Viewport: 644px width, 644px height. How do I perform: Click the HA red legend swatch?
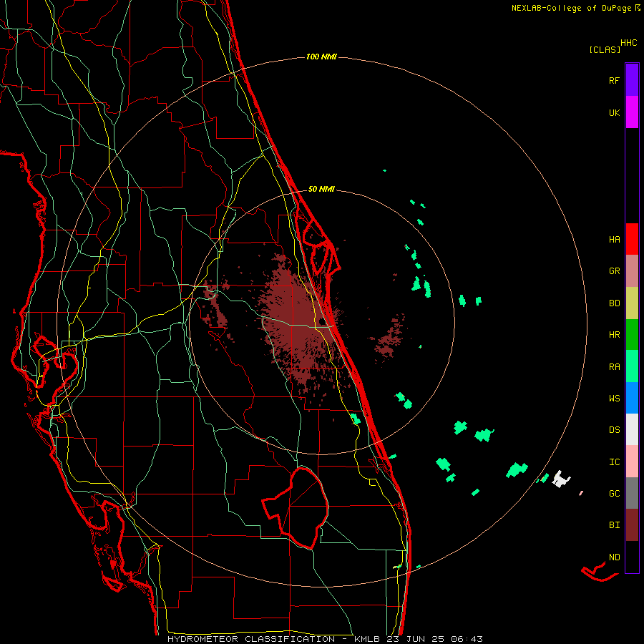(632, 239)
